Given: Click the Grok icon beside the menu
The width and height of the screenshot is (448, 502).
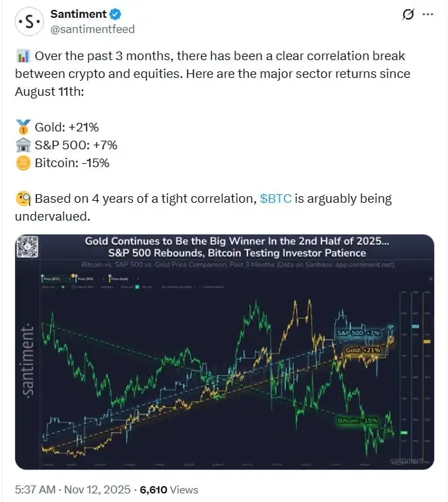Looking at the screenshot, I should 408,15.
